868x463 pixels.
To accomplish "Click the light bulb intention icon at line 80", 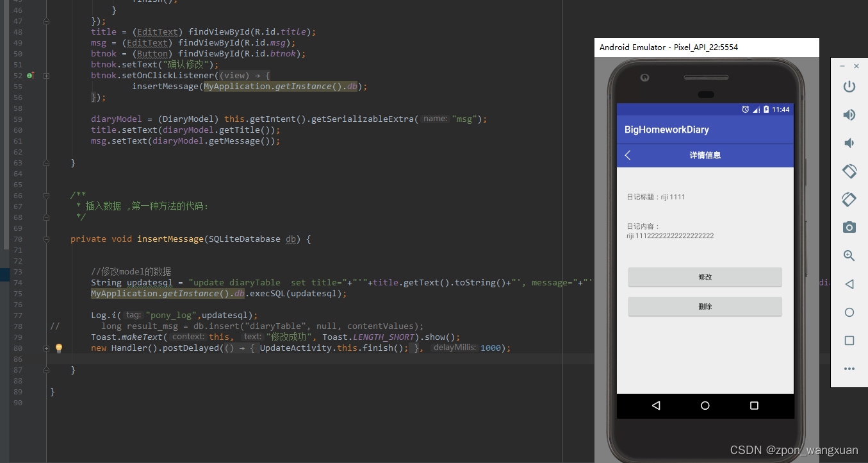I will point(59,348).
